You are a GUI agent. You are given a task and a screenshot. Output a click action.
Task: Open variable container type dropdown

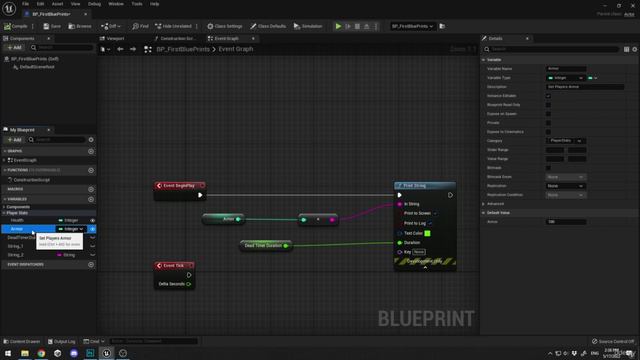(x=593, y=78)
